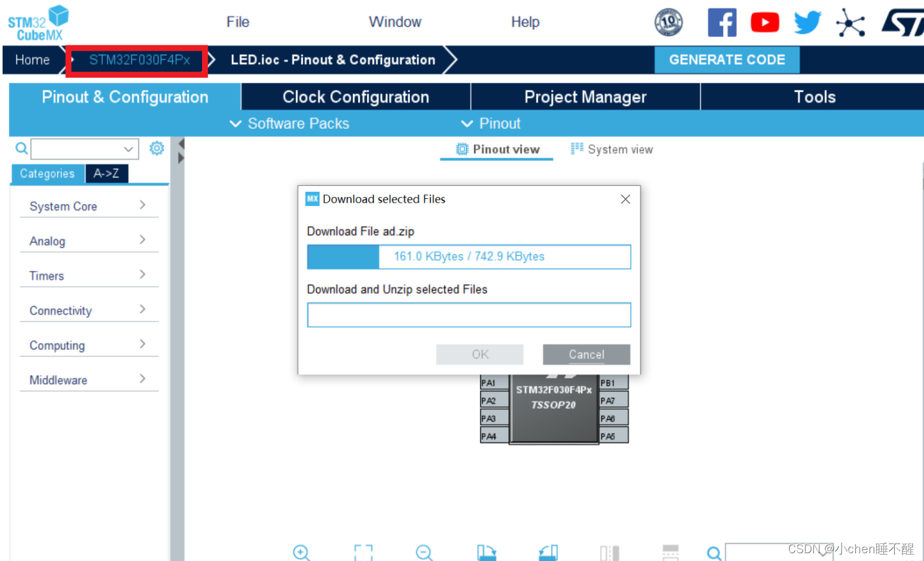
Task: Expand the Connectivity category
Action: (x=89, y=310)
